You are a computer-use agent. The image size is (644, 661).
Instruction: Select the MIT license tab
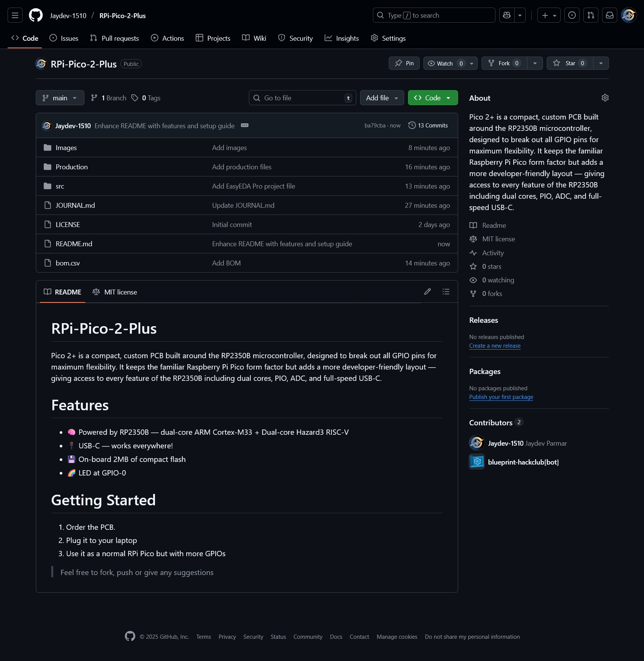(x=115, y=292)
